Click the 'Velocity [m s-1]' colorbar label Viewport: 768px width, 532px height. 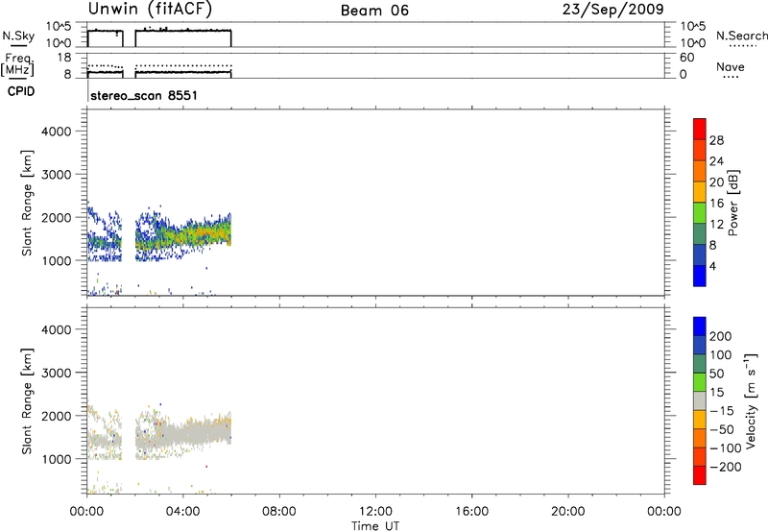(751, 400)
